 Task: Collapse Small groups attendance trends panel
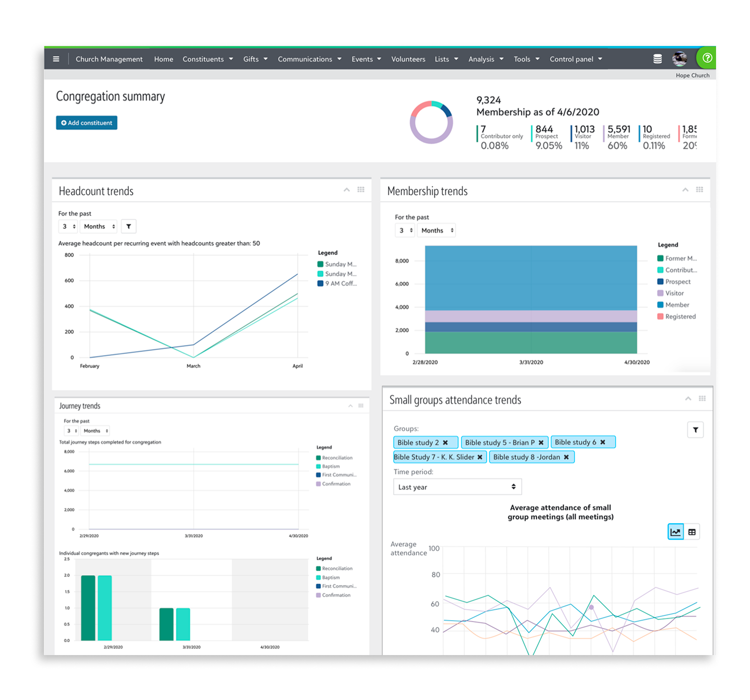688,398
